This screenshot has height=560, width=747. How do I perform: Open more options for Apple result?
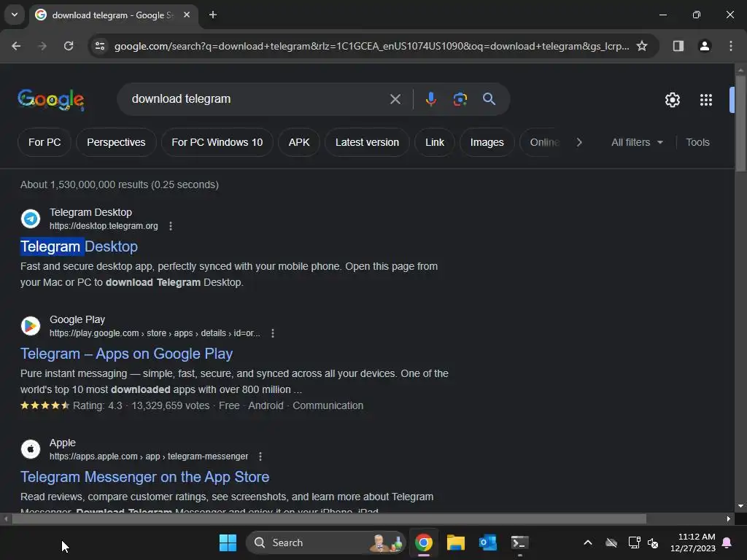pyautogui.click(x=260, y=456)
